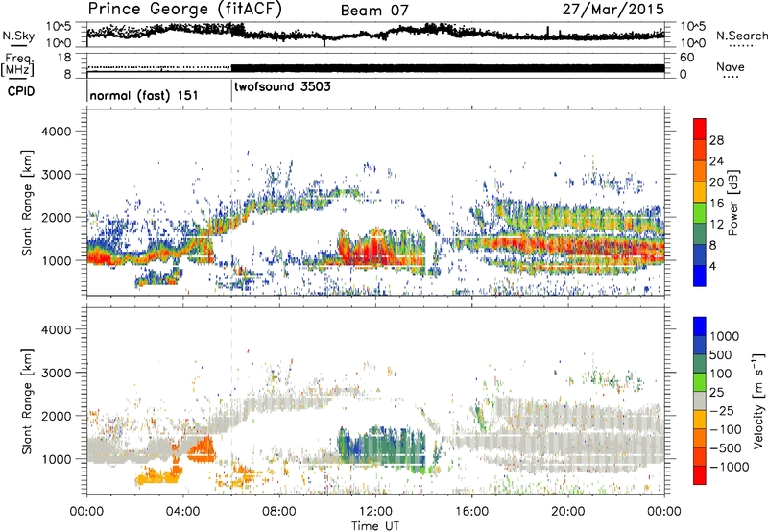Click the '60' tick on the Nave axis

687,58
